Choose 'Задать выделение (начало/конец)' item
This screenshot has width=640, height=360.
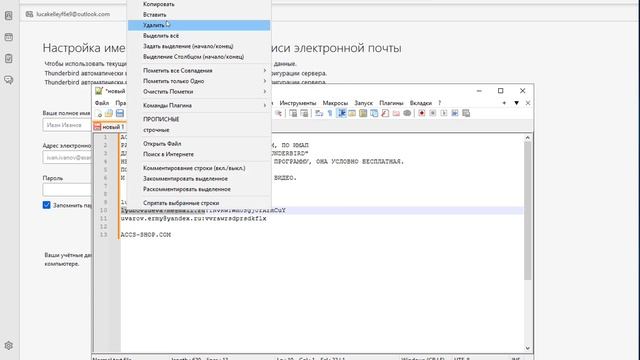199,46
